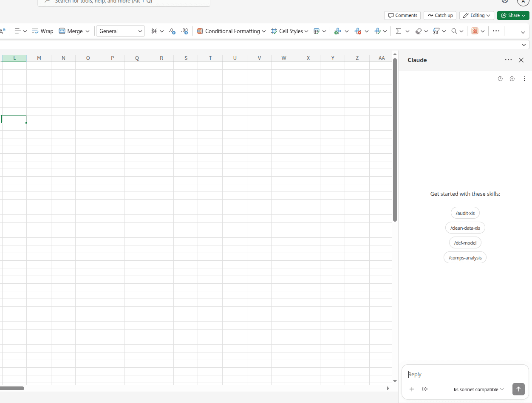Click the Insert cells icon
This screenshot has height=403, width=532.
click(338, 31)
